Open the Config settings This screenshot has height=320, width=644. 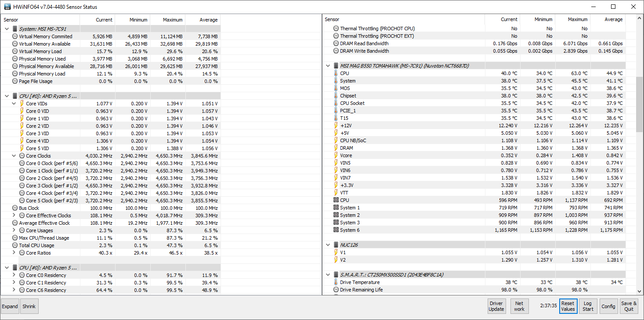pos(608,306)
